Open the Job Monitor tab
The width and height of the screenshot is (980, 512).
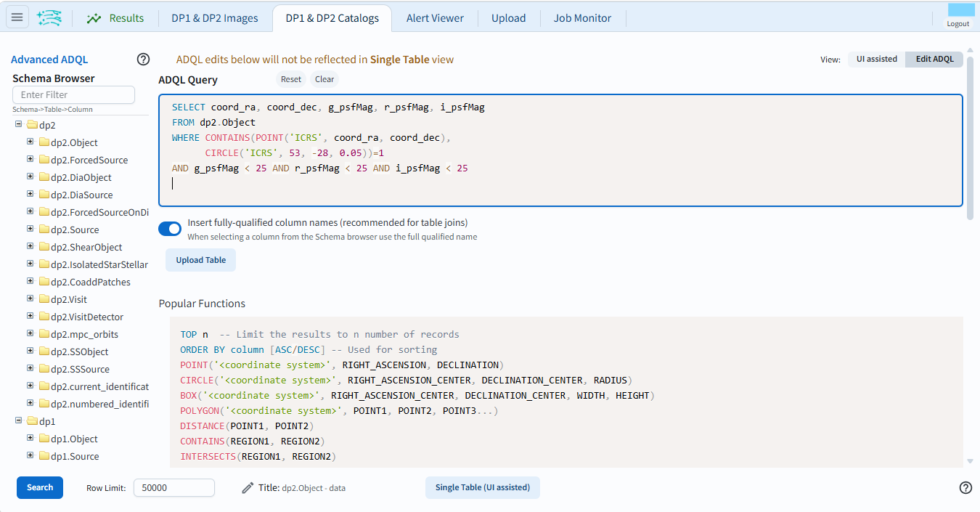(x=582, y=18)
